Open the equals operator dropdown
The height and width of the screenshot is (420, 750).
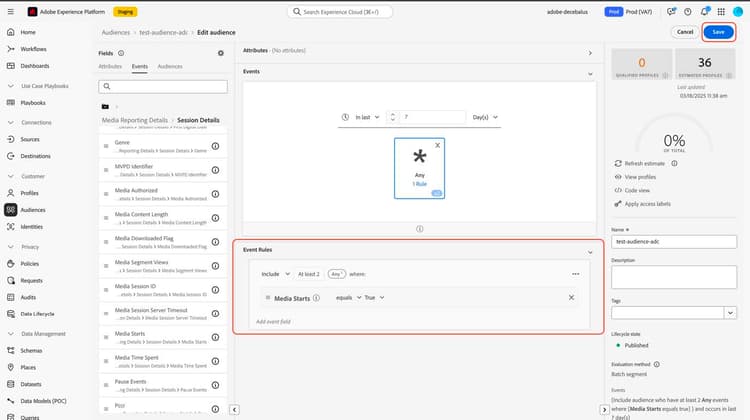tap(348, 298)
